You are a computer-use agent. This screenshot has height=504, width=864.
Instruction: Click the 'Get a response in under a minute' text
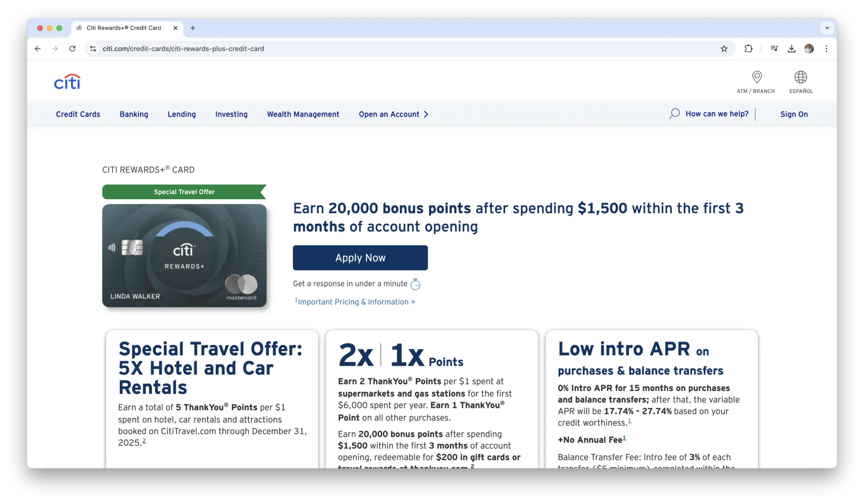pos(350,284)
